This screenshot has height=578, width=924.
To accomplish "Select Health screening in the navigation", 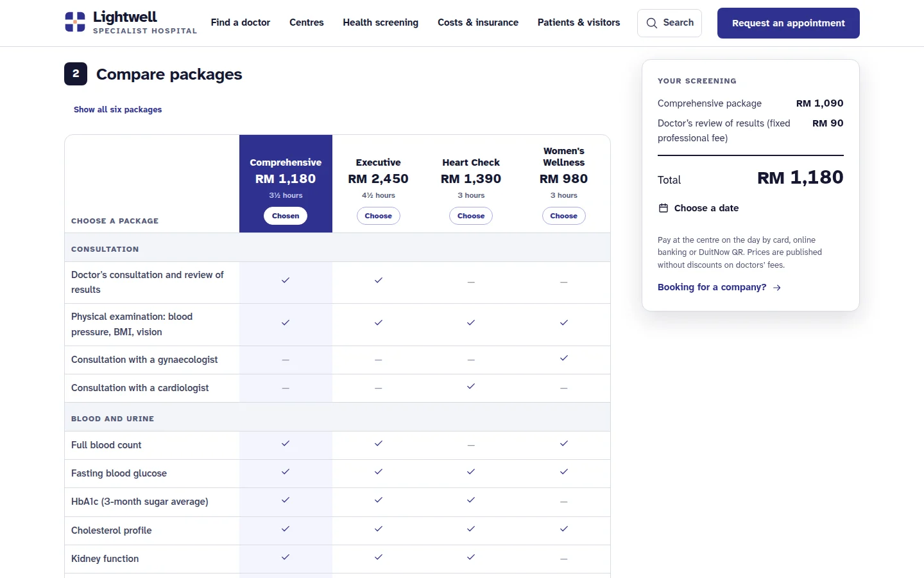I will (381, 22).
